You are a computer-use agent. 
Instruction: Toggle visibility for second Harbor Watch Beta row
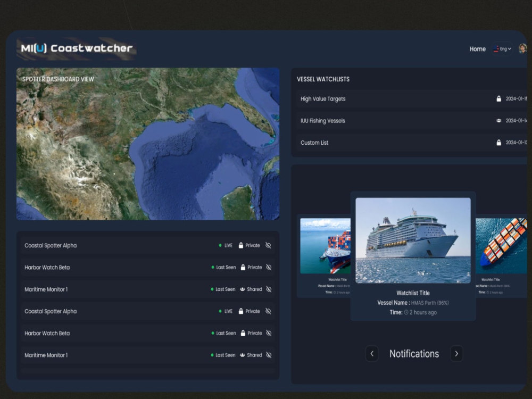pyautogui.click(x=269, y=333)
